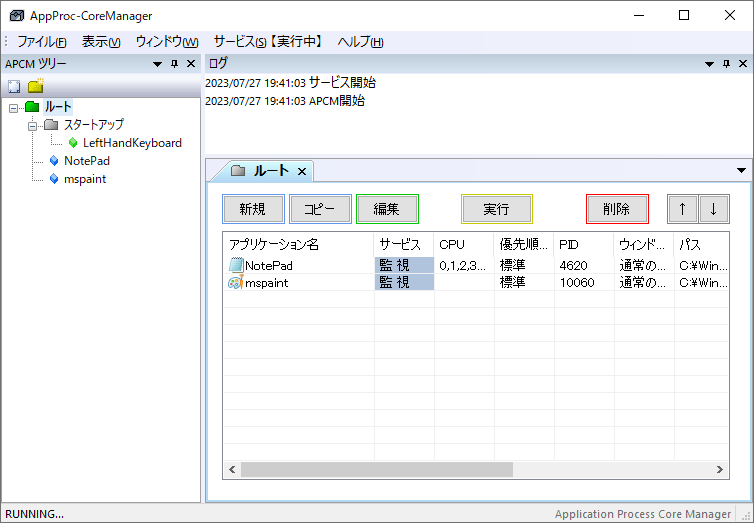Select スタートアップ in the tree
This screenshot has width=754, height=523.
94,125
